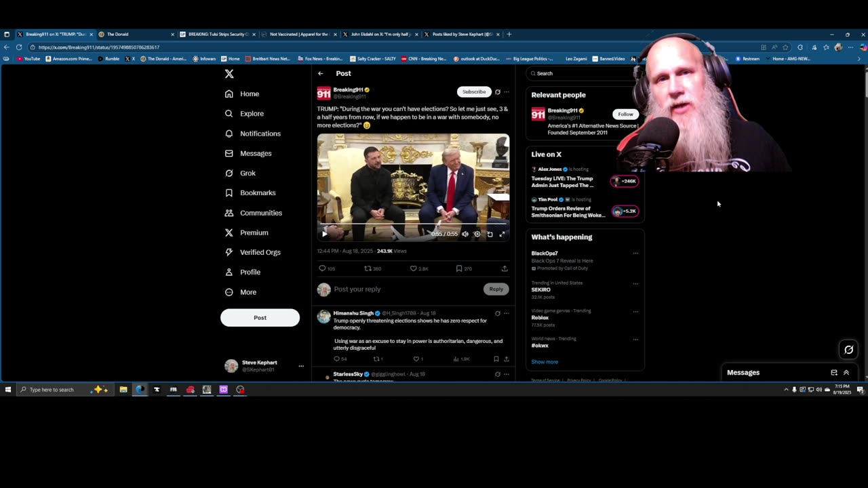Enter fullscreen on the video player

click(x=502, y=234)
